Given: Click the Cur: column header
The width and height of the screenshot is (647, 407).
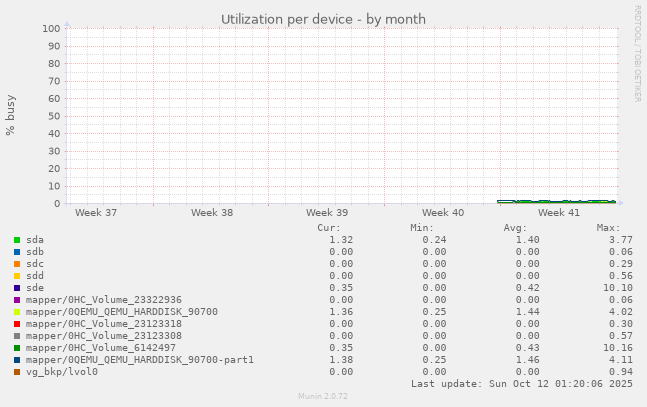Looking at the screenshot, I should (x=328, y=228).
